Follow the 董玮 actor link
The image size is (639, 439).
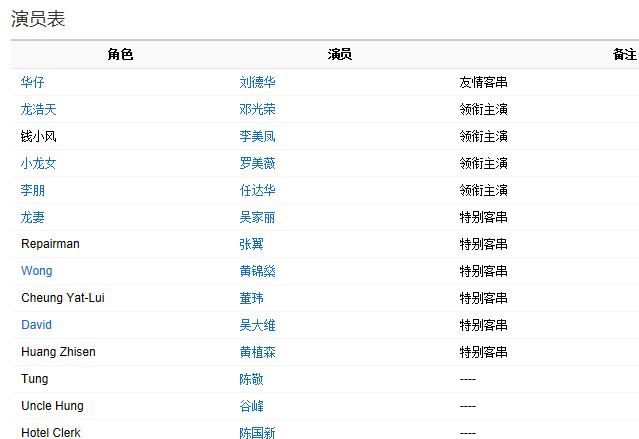251,298
